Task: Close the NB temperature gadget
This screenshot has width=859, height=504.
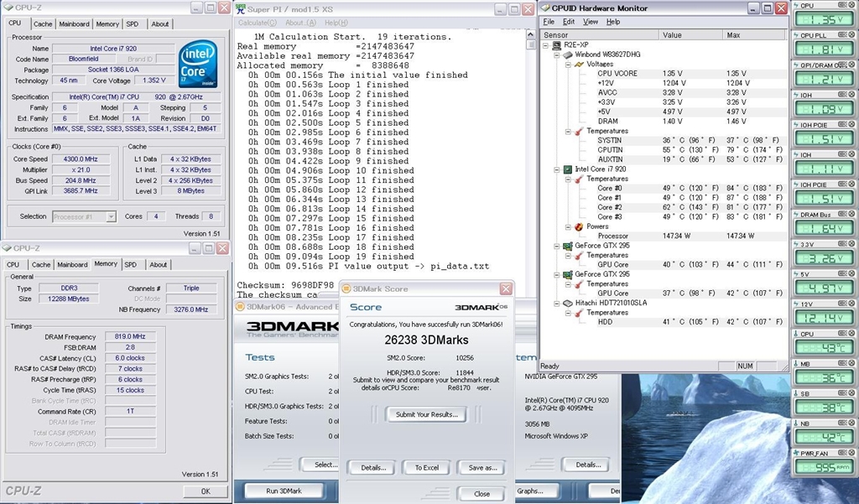Action: (x=852, y=423)
